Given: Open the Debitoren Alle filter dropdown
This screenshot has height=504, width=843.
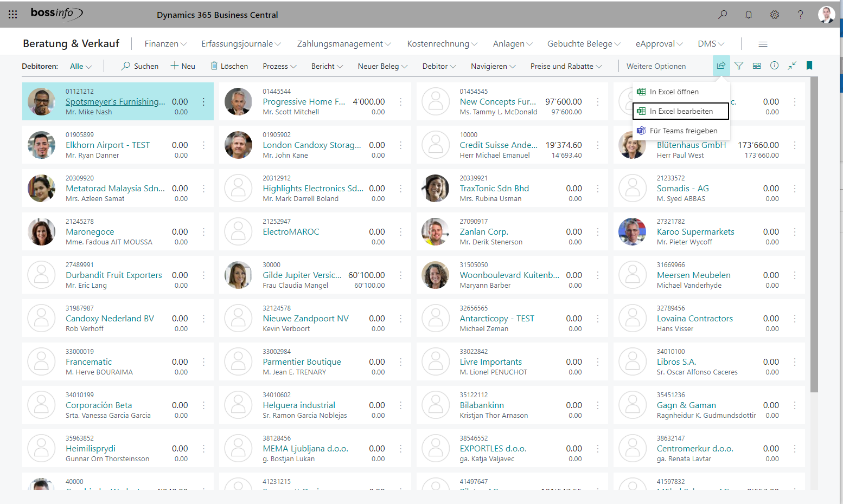Looking at the screenshot, I should coord(80,66).
